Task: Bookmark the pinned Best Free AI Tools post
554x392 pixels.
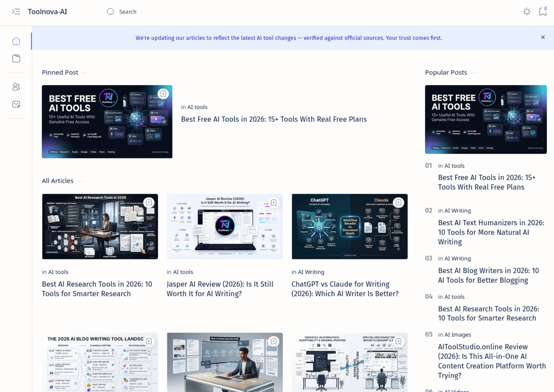Action: click(x=163, y=94)
